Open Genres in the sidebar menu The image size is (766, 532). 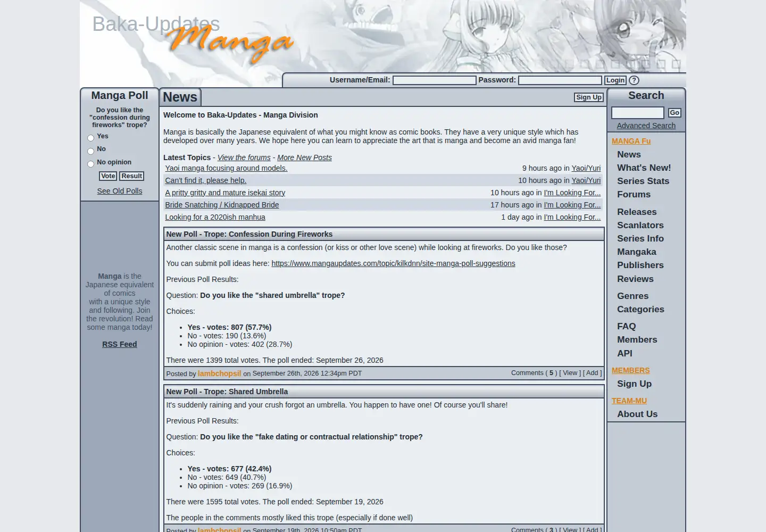(633, 296)
